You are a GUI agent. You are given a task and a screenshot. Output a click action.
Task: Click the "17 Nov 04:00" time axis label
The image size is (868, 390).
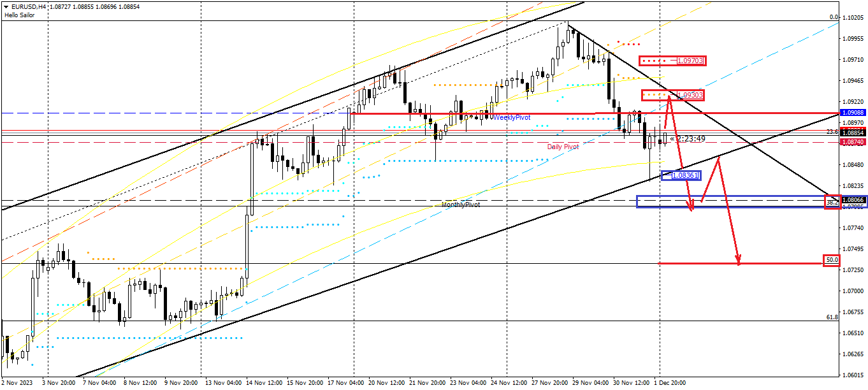(x=345, y=384)
